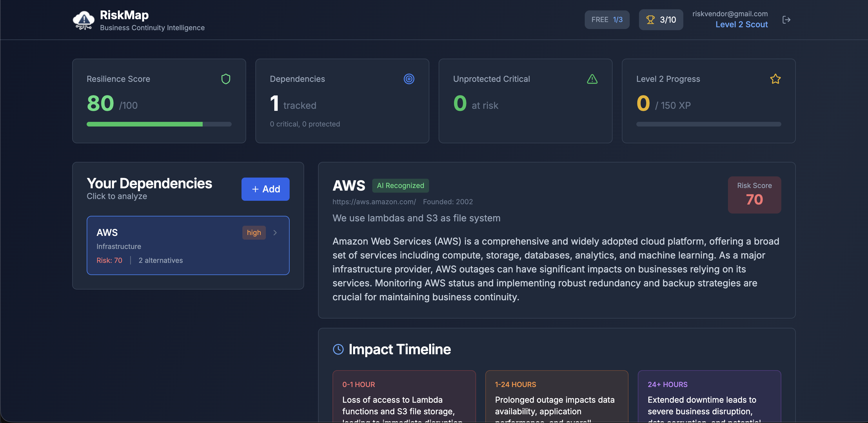Click the trophy achievements icon
The image size is (868, 423).
(x=650, y=20)
